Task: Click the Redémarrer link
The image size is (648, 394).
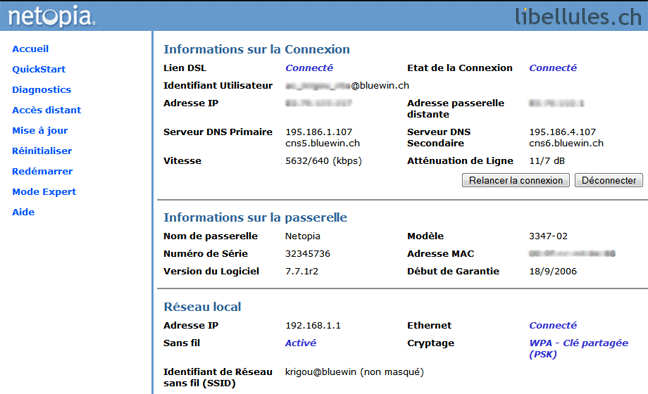Action: [42, 171]
